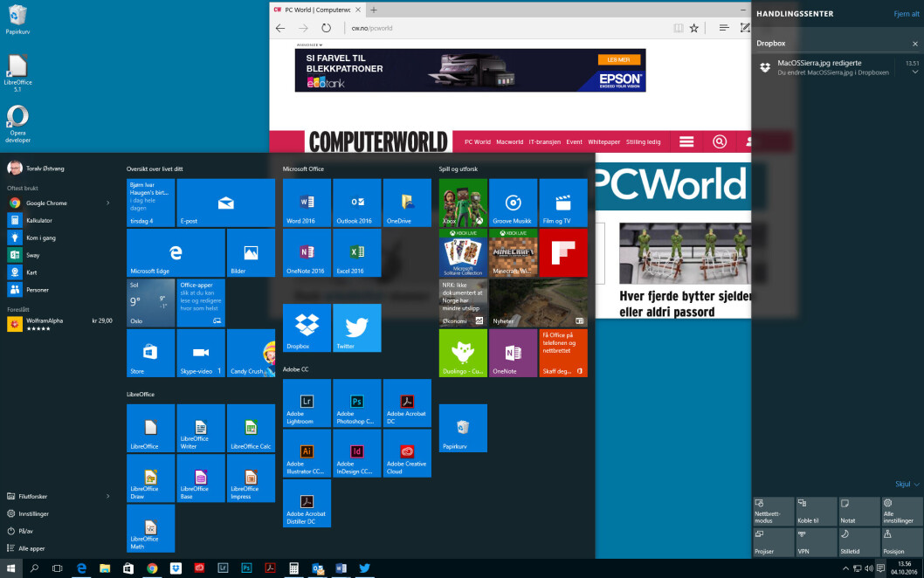Open Alle innstillinger quick action
Image resolution: width=924 pixels, height=578 pixels.
coord(901,512)
